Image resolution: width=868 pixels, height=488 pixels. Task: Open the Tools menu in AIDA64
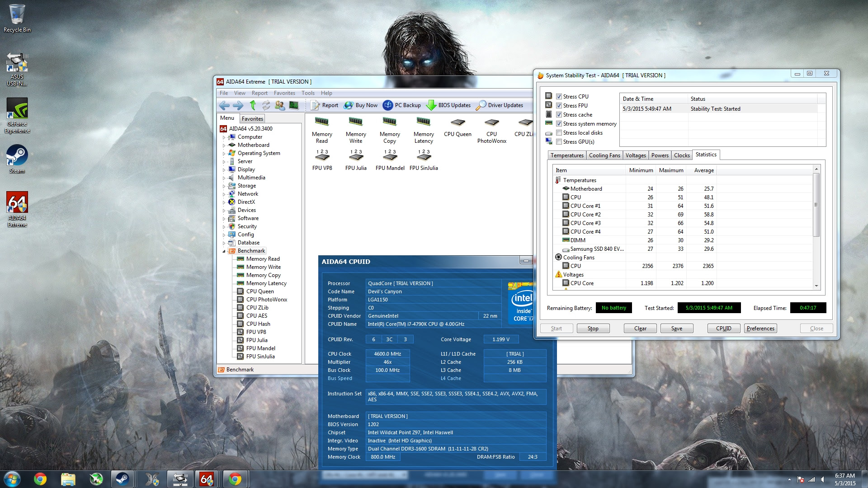pyautogui.click(x=308, y=93)
